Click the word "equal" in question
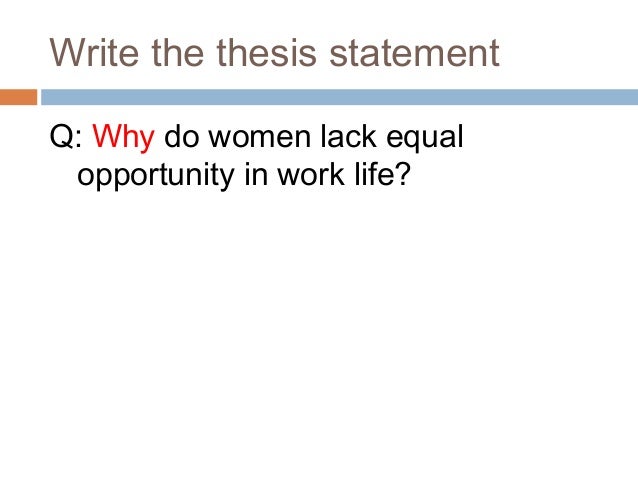638x479 pixels. (425, 138)
